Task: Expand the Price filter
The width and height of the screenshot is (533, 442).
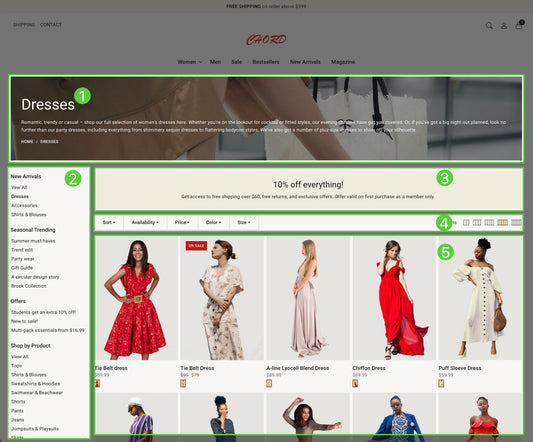Action: coord(182,222)
